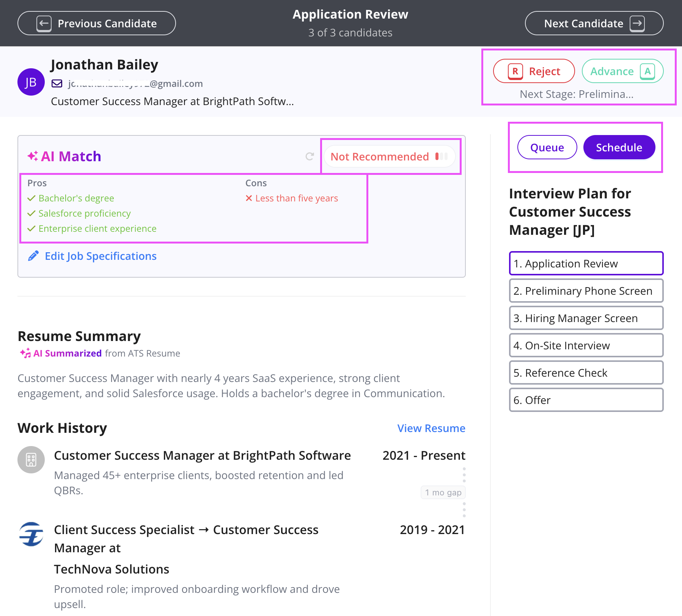Image resolution: width=682 pixels, height=616 pixels.
Task: Select the Reference Check stage
Action: tap(586, 373)
